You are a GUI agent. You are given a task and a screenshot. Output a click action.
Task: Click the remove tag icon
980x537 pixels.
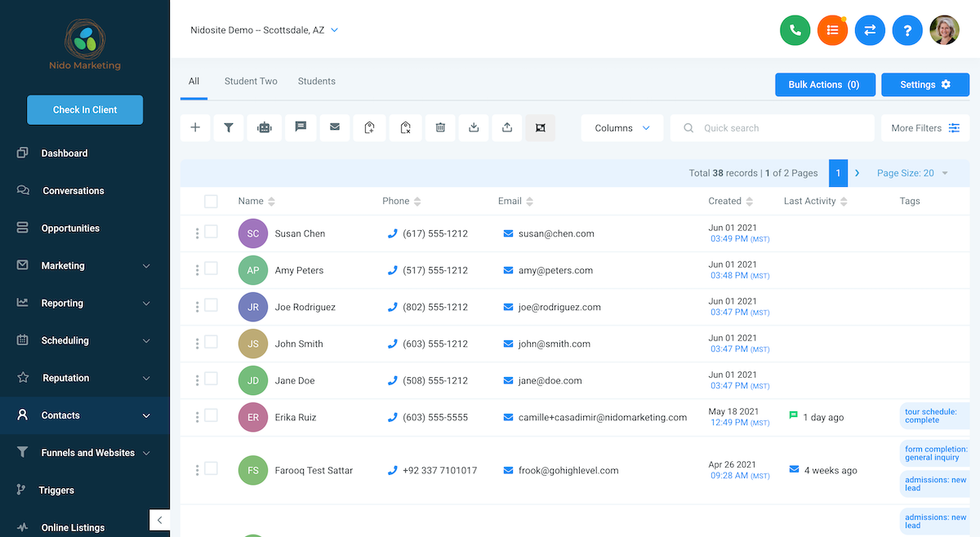click(405, 127)
